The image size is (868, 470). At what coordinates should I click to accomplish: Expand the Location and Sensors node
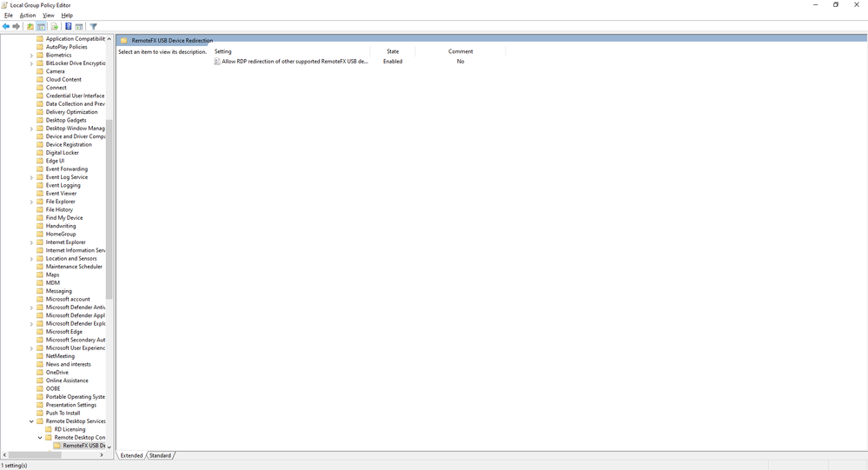point(31,259)
